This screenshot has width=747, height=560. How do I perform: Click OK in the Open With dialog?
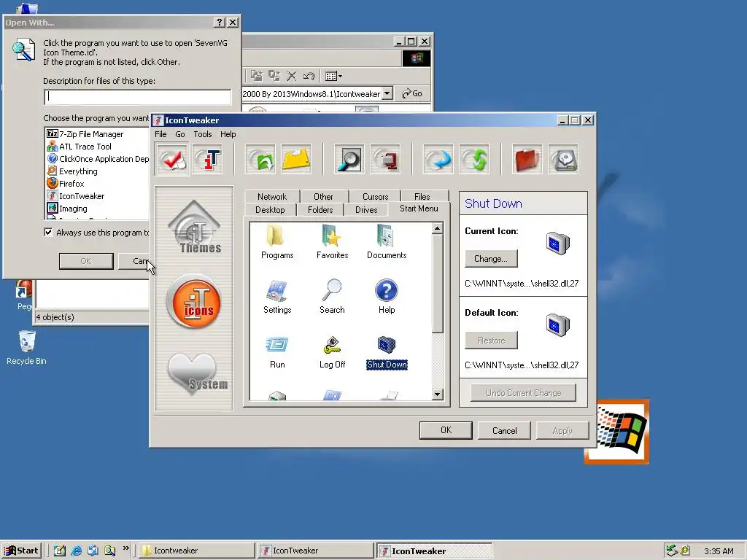tap(86, 261)
